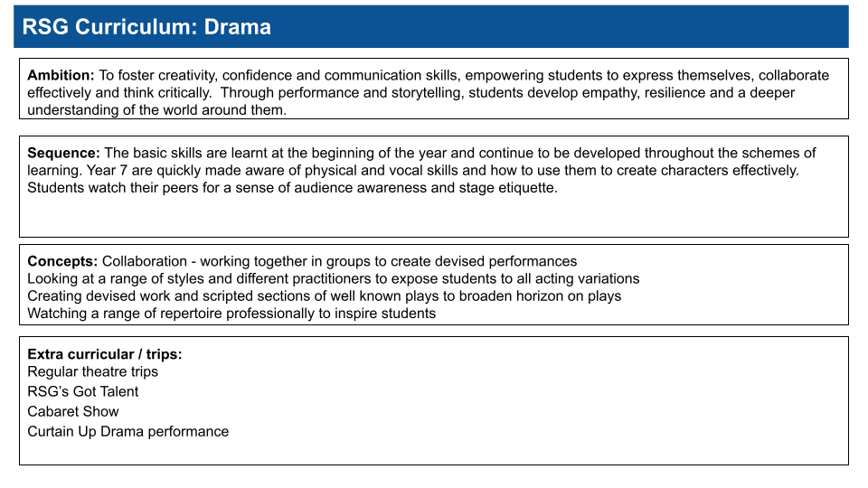
Task: Click the line starting "understanding of the world"
Action: click(156, 109)
